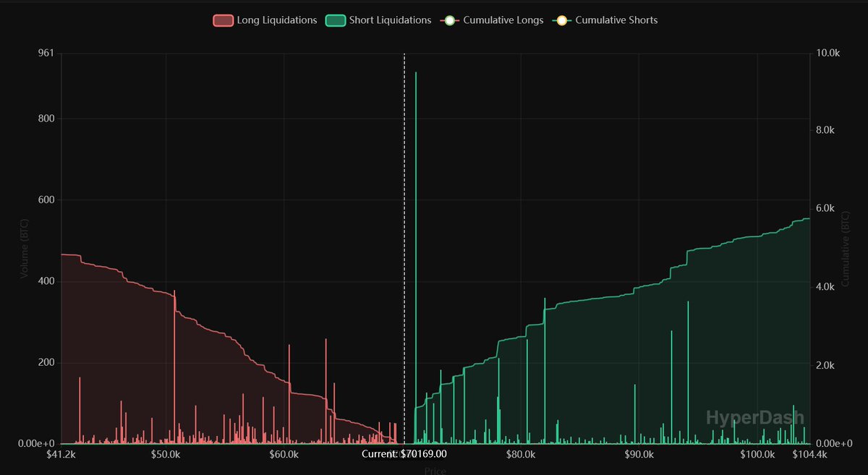
Task: Click the $100.0k x-axis label
Action: pyautogui.click(x=757, y=454)
